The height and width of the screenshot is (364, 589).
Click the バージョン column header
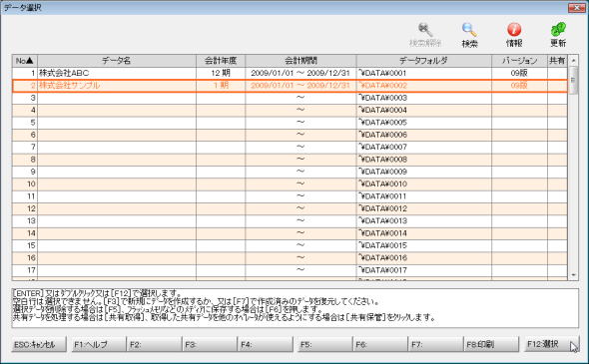click(519, 61)
